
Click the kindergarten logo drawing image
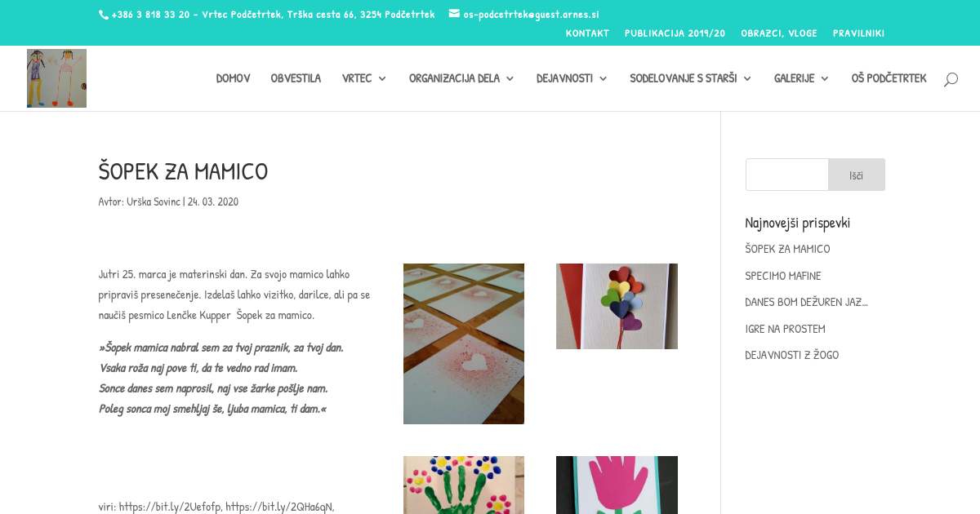click(56, 78)
